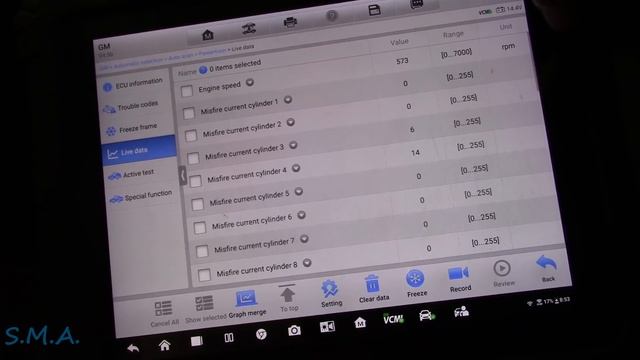Tap cylinder 3 misfire value 6
This screenshot has height=360, width=640.
click(412, 129)
